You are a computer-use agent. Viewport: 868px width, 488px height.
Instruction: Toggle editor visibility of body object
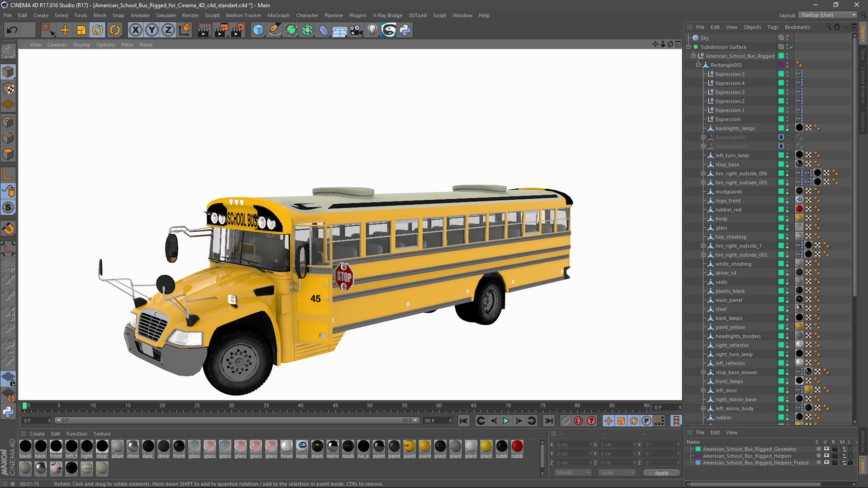point(787,217)
